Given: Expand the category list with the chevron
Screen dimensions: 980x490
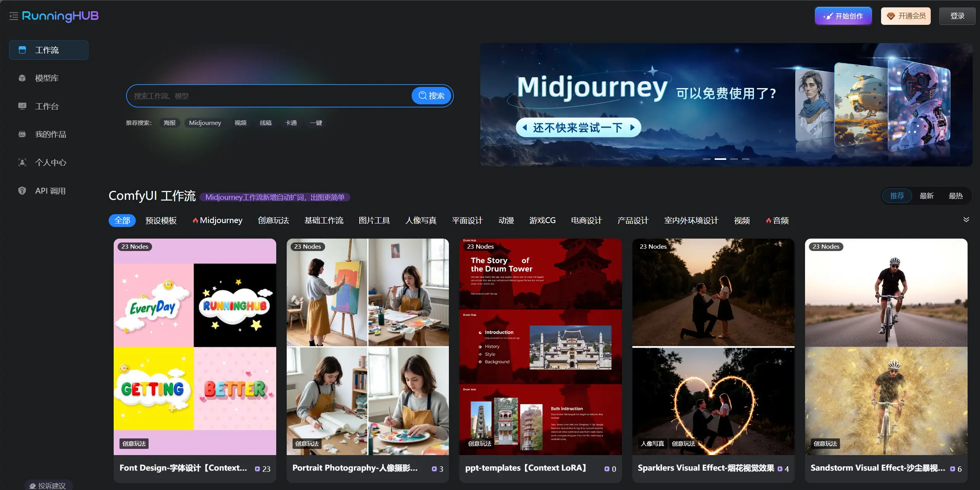Looking at the screenshot, I should click(966, 220).
